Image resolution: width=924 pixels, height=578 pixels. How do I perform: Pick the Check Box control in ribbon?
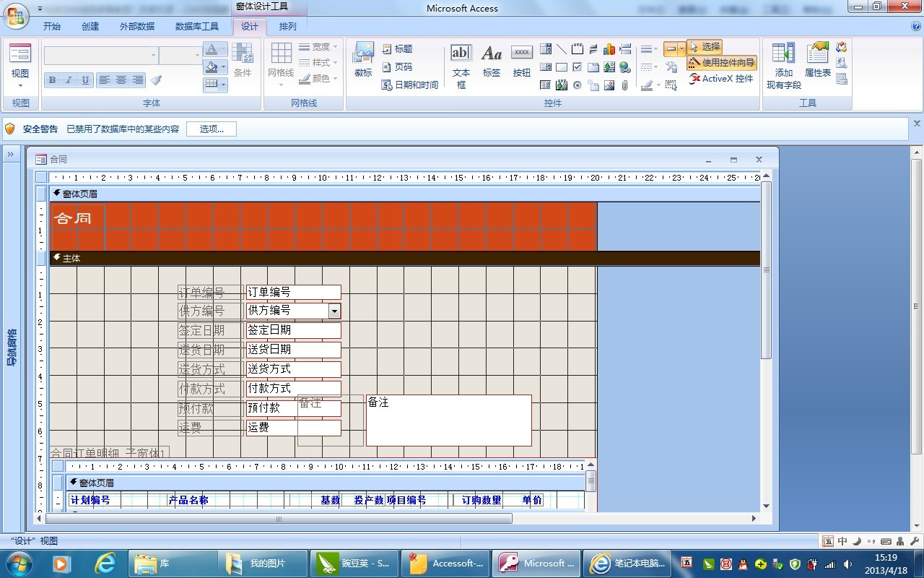point(577,67)
